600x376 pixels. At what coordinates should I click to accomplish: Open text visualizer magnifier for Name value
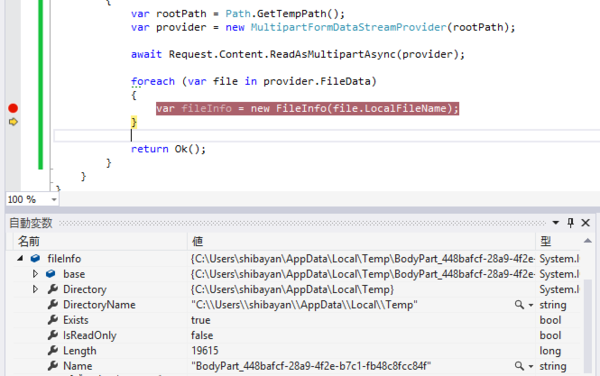[x=519, y=366]
